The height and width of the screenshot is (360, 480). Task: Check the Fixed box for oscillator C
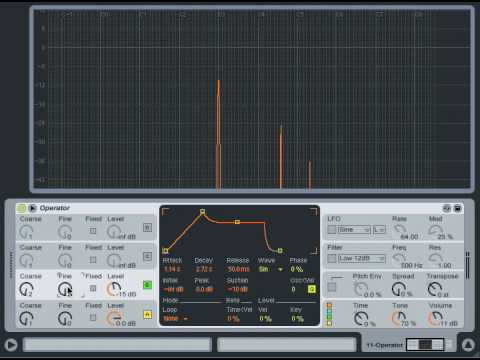point(93,259)
